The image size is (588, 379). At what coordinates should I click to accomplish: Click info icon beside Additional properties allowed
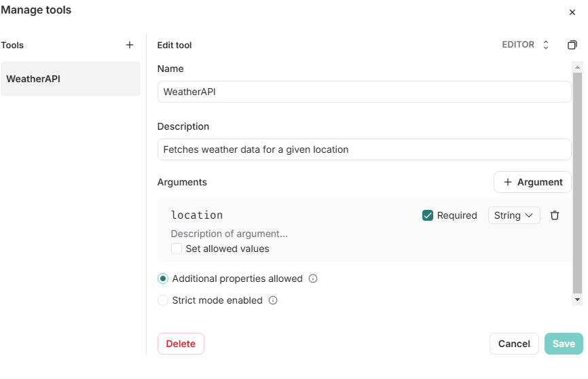[313, 278]
